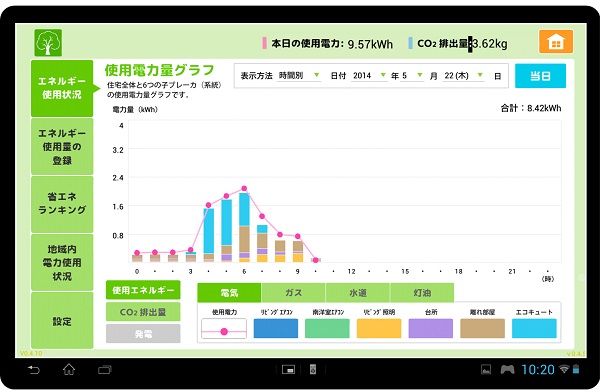Toggle the 離れ部屋 brown legend item

tap(482, 328)
